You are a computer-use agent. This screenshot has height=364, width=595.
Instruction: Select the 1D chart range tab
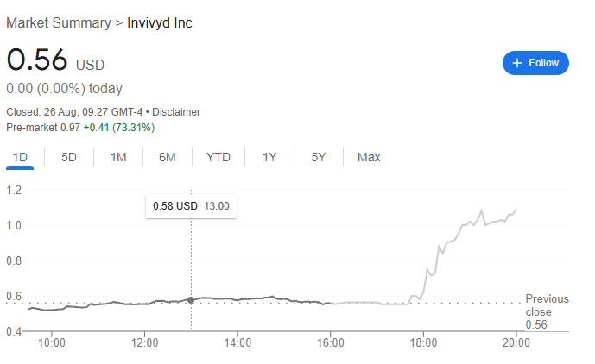(19, 157)
